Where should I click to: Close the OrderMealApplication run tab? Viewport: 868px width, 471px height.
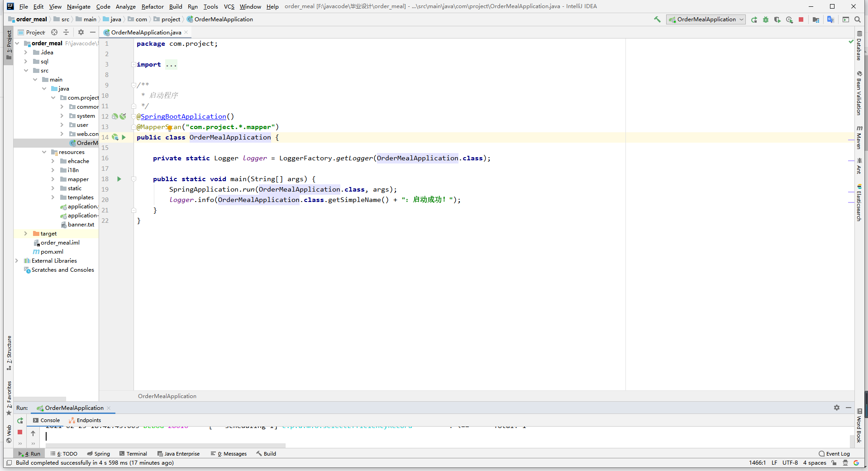coord(109,408)
